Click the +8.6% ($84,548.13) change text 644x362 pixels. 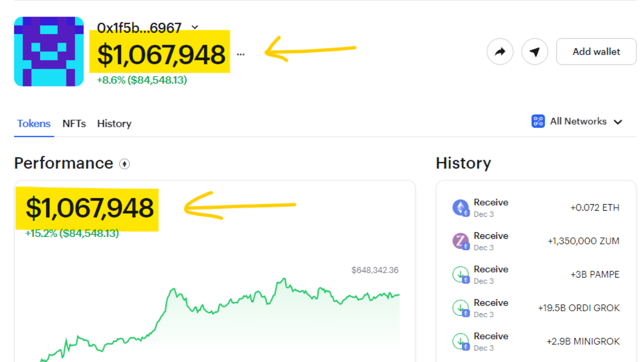click(x=142, y=80)
